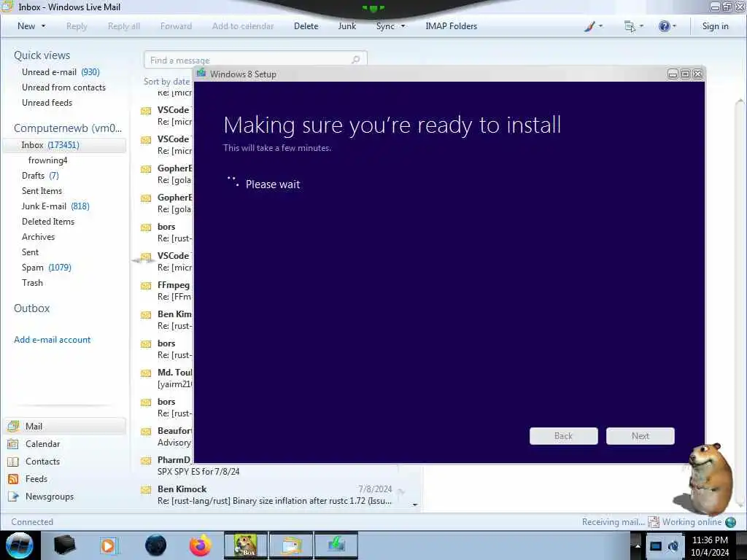Open the Deleted Items folder
This screenshot has height=560, width=747.
point(48,221)
